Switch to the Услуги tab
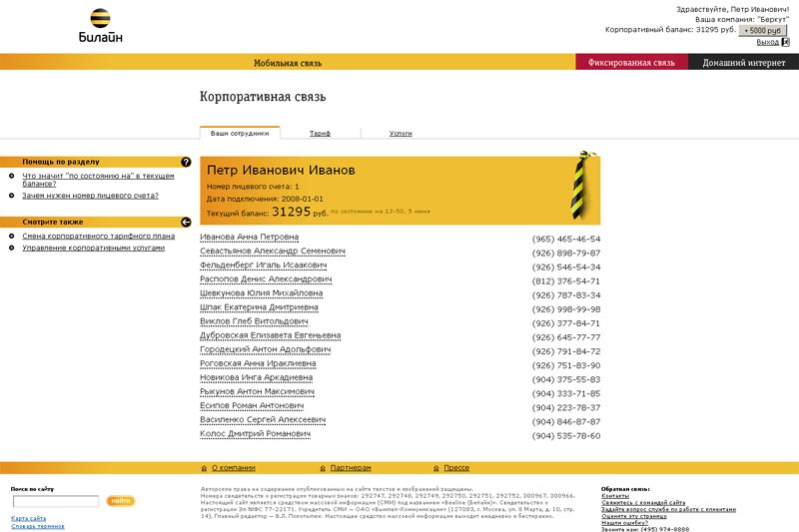799x532 pixels. coord(400,134)
